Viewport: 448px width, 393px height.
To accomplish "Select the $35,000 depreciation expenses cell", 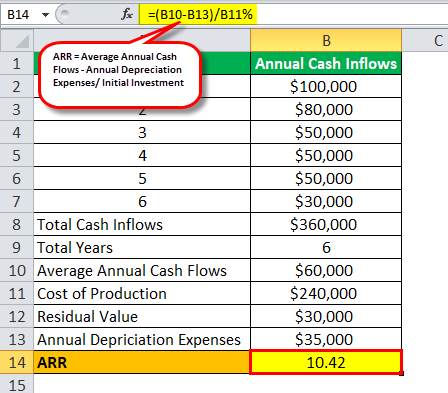I will [x=326, y=340].
